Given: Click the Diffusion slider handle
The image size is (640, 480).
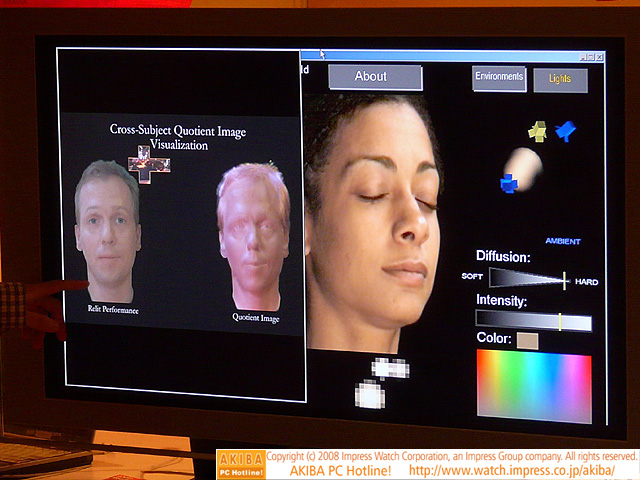Looking at the screenshot, I should tap(564, 281).
